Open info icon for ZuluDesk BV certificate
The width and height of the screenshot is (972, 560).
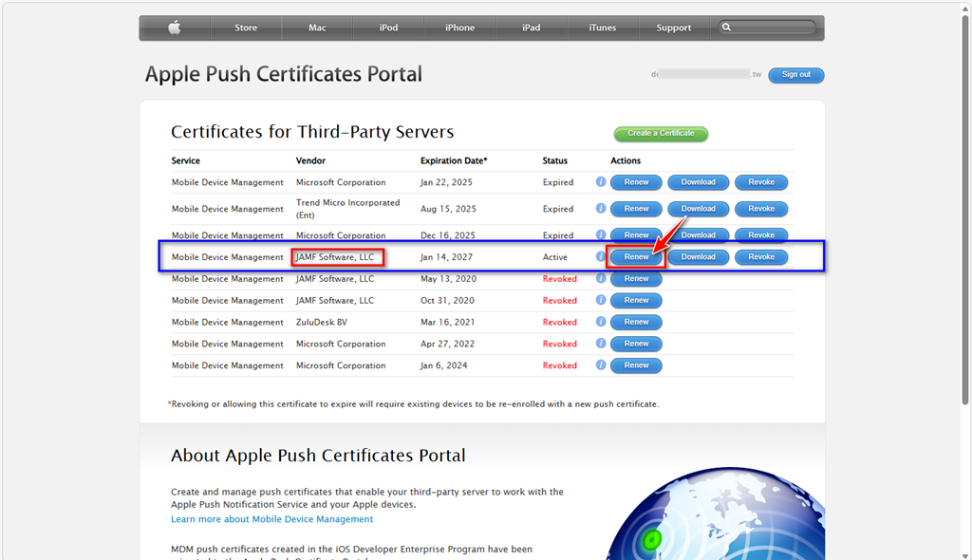point(601,323)
